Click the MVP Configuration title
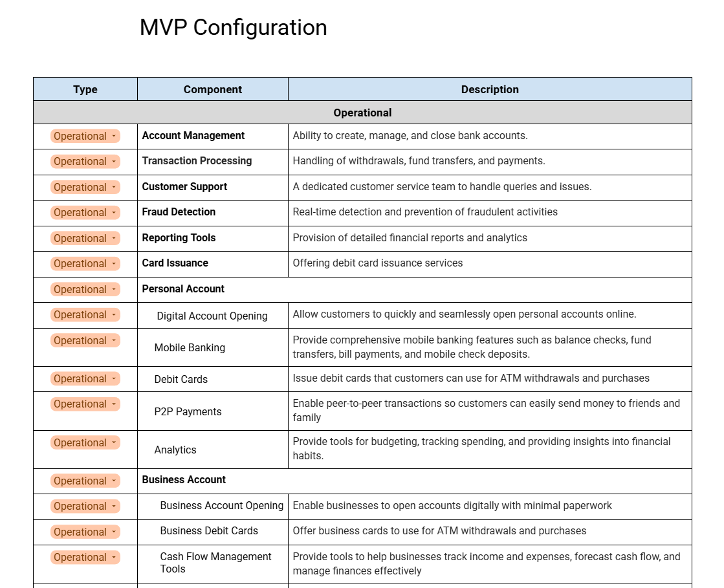The width and height of the screenshot is (724, 588). [x=233, y=28]
